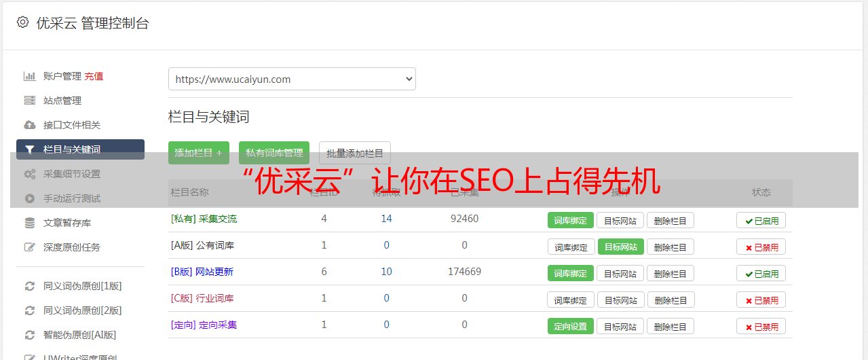Open the site URL dropdown

click(292, 79)
